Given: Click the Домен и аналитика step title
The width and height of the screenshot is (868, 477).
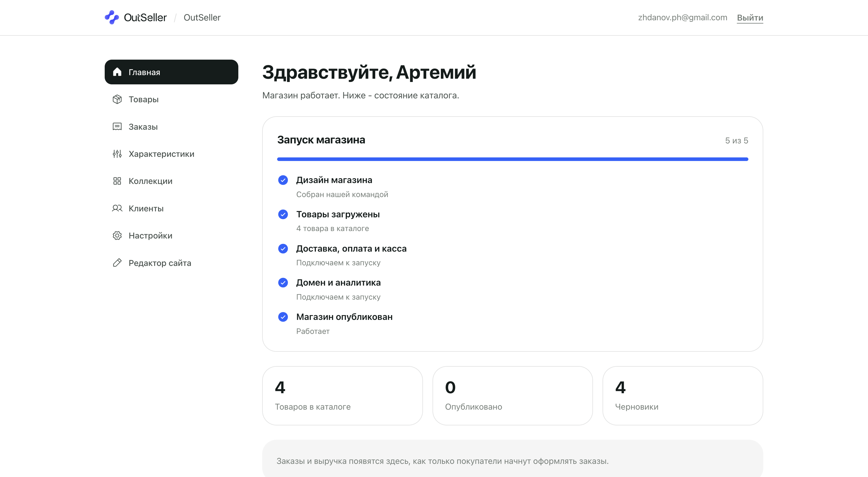Looking at the screenshot, I should [x=338, y=283].
